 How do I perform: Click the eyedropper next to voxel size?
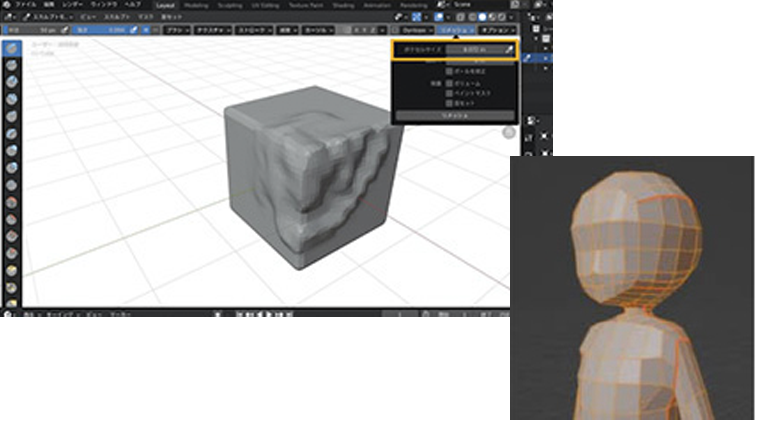point(507,48)
